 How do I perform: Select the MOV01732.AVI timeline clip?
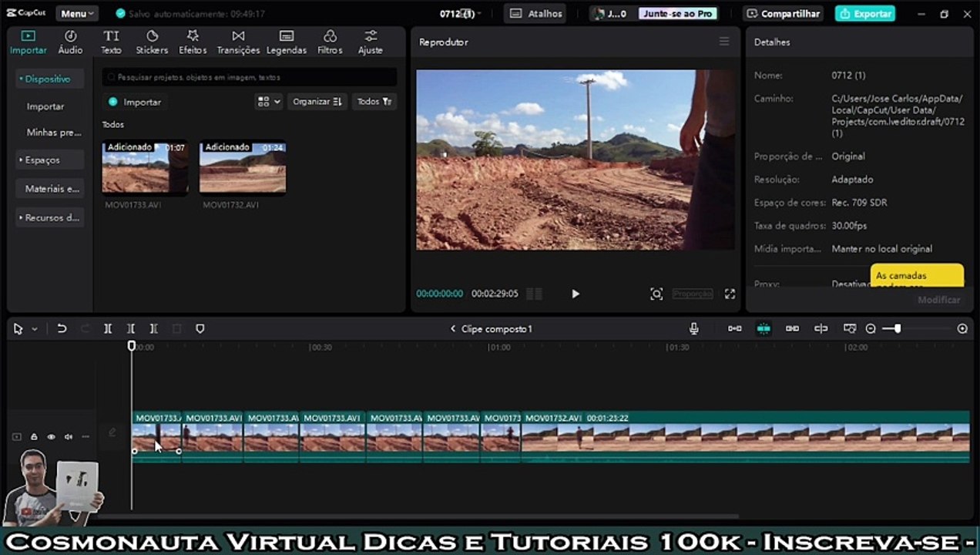coord(746,436)
